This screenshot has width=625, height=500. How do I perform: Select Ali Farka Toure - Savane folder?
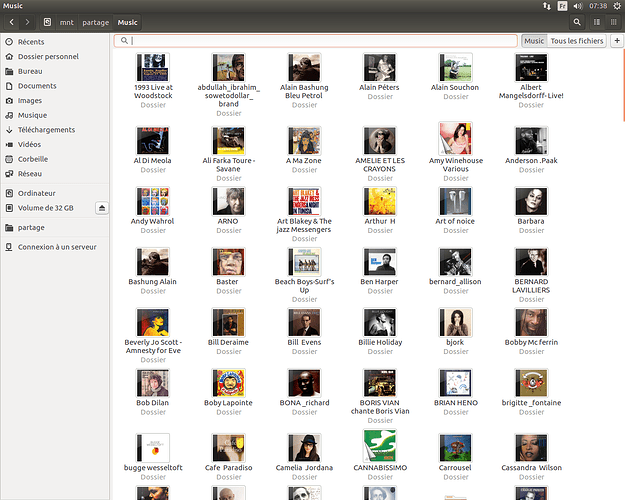(228, 154)
